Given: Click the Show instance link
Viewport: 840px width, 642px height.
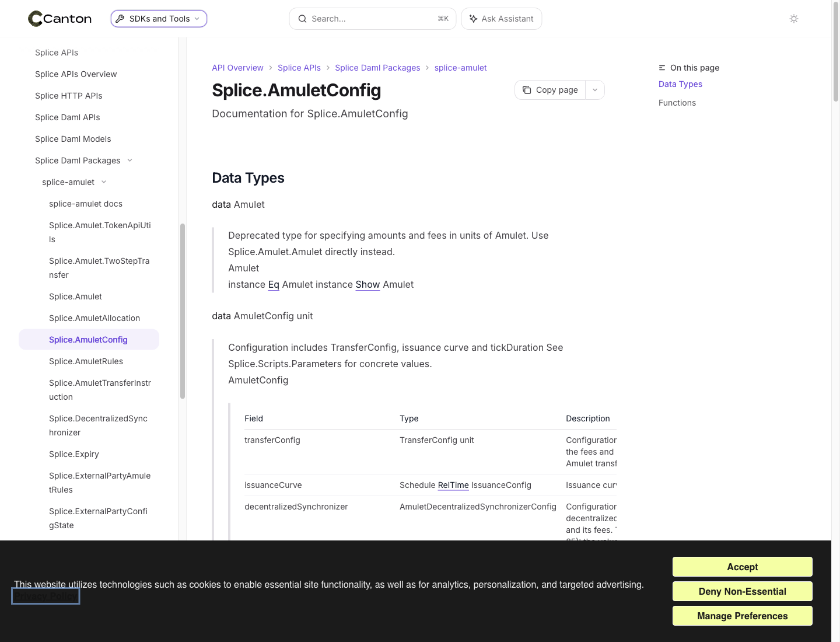Looking at the screenshot, I should 367,284.
